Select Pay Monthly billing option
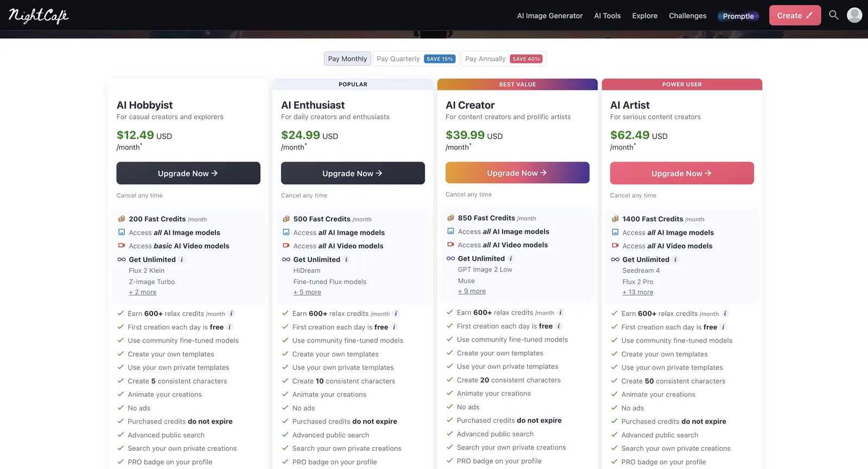This screenshot has width=868, height=469. [347, 59]
